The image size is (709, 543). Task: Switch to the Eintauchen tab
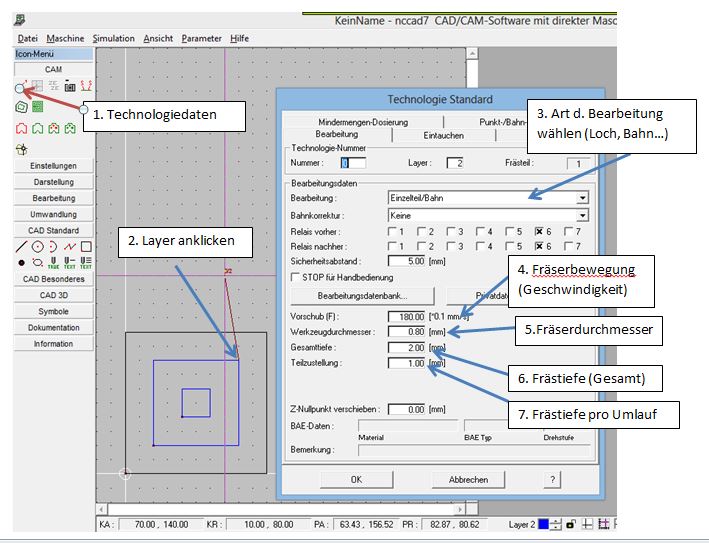coord(443,134)
